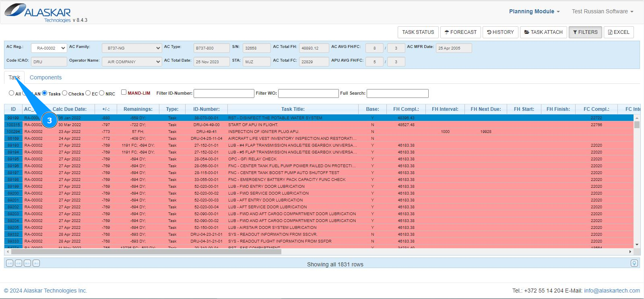Sort by the Base column header

click(x=372, y=109)
